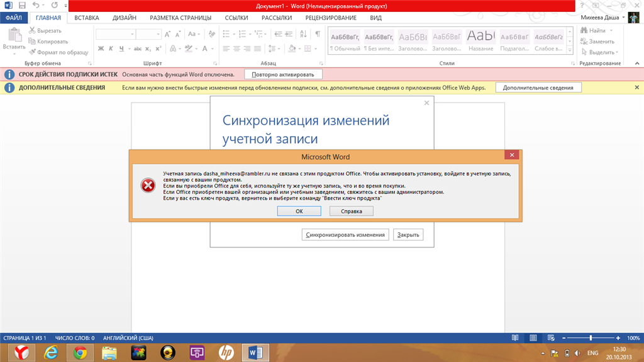Click the Дополнительные сведения button in yellow bar
644x362 pixels.
click(x=538, y=88)
